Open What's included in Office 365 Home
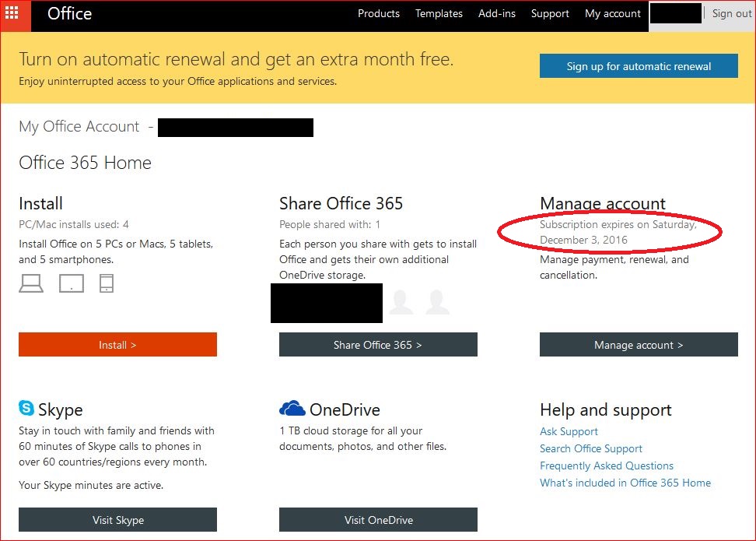756x541 pixels. click(x=625, y=483)
